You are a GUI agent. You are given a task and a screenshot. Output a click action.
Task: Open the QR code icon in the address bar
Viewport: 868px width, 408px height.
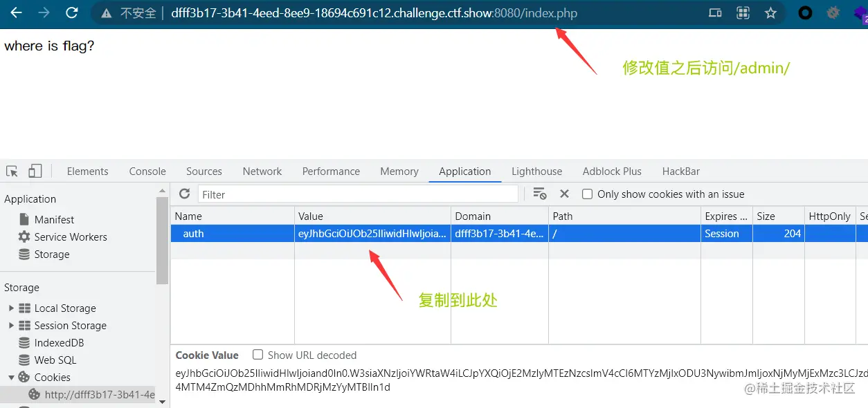[x=743, y=13]
